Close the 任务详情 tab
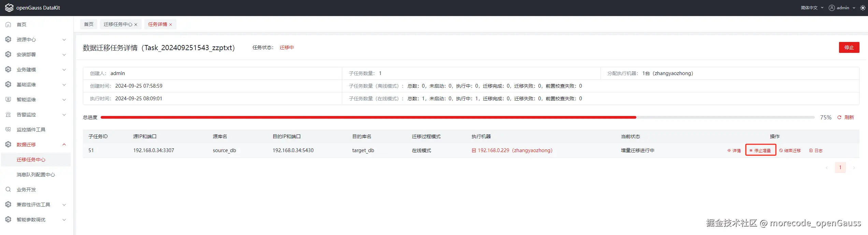The width and height of the screenshot is (868, 235). pyautogui.click(x=171, y=25)
